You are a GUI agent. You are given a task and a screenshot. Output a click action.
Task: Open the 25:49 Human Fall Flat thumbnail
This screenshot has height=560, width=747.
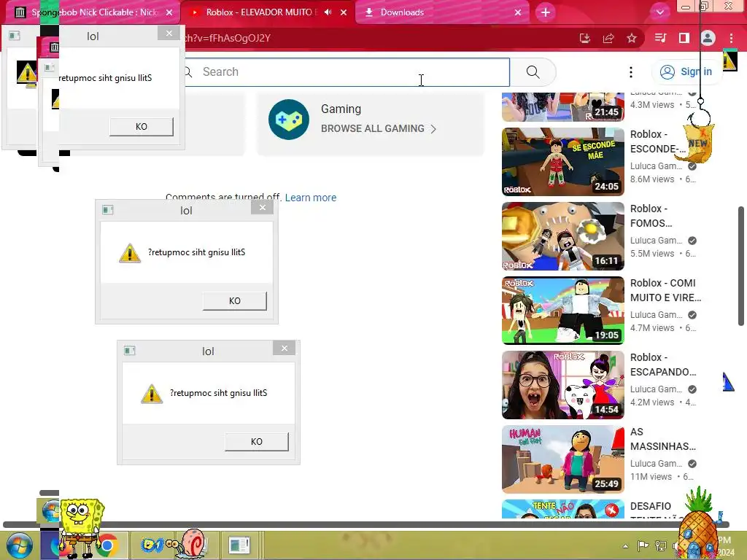pyautogui.click(x=562, y=459)
